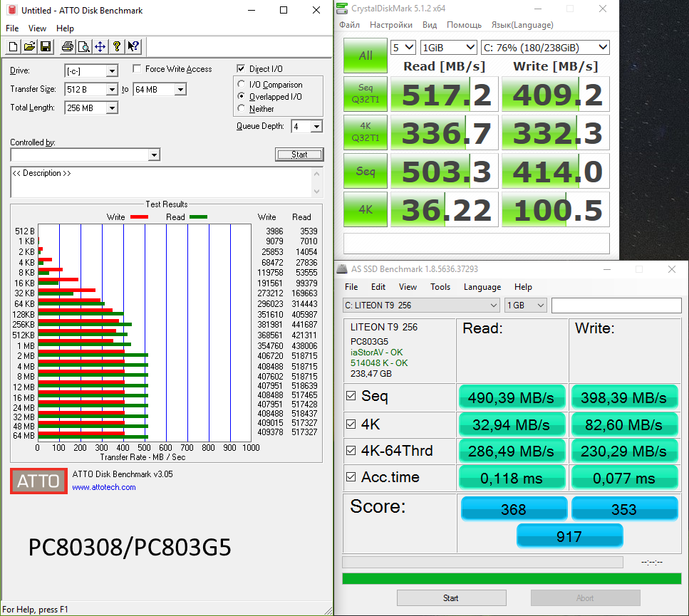The height and width of the screenshot is (616, 689).
Task: Click the Seq Q32T1 test button
Action: 366,93
